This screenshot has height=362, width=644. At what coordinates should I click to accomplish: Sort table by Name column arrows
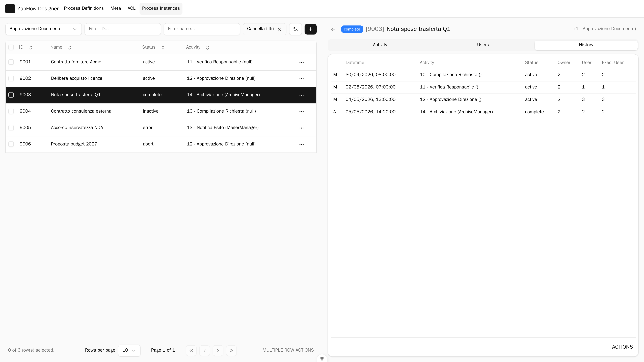(x=70, y=47)
